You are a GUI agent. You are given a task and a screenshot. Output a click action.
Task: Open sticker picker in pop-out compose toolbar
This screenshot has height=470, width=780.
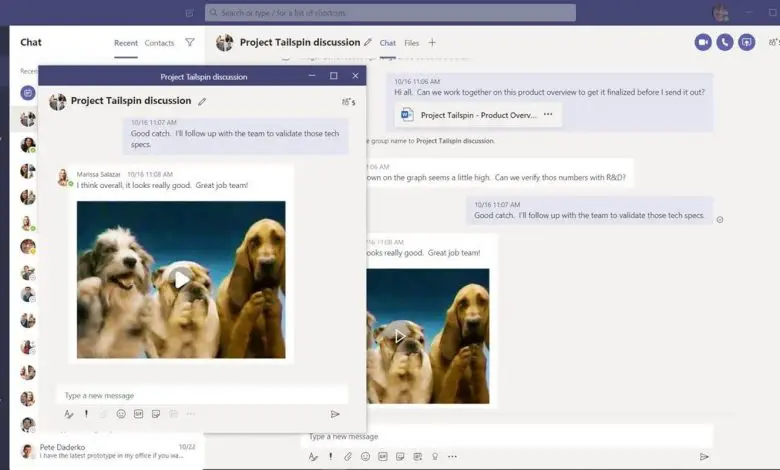[x=156, y=414]
